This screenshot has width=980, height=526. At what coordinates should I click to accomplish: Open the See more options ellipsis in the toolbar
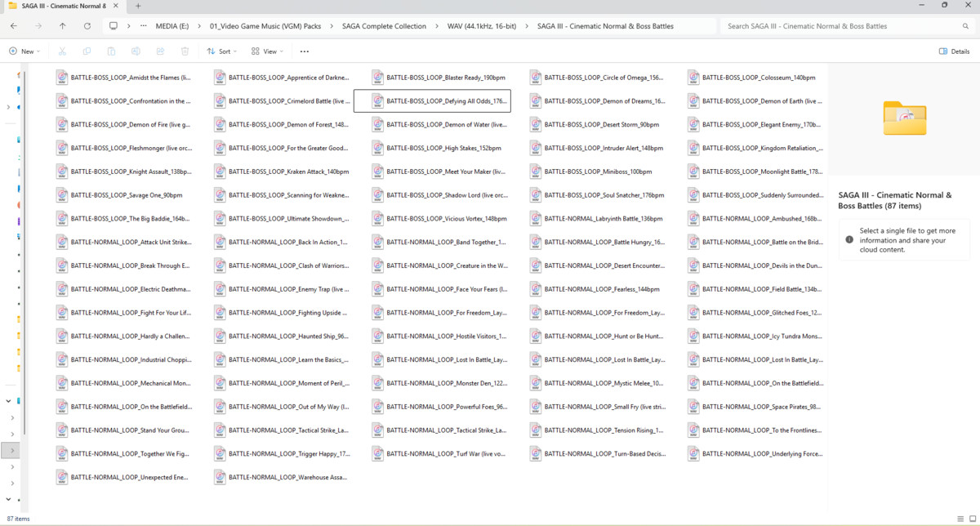(304, 51)
